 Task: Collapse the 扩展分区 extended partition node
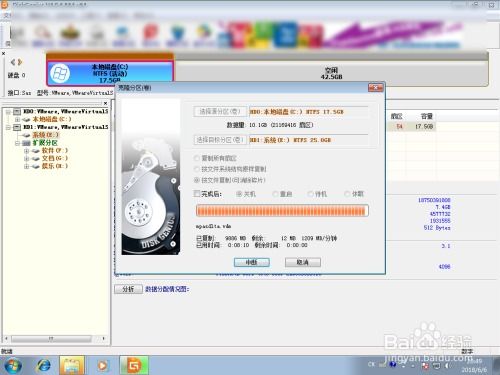[17, 143]
